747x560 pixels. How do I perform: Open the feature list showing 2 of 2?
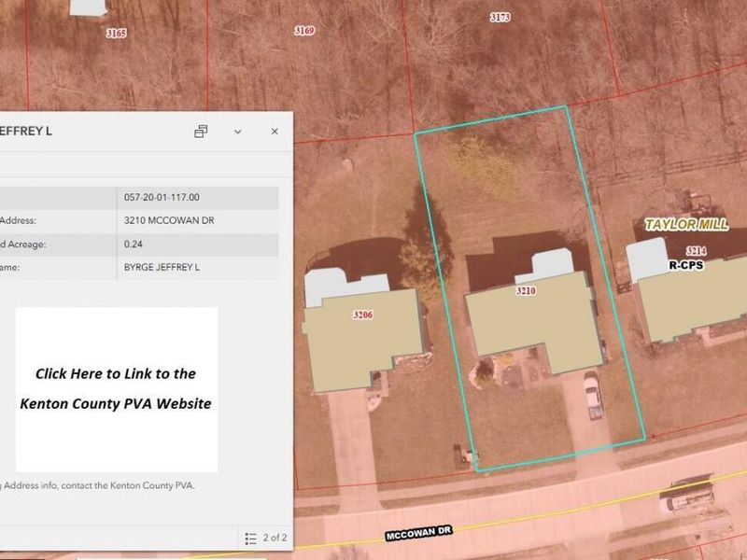click(265, 538)
